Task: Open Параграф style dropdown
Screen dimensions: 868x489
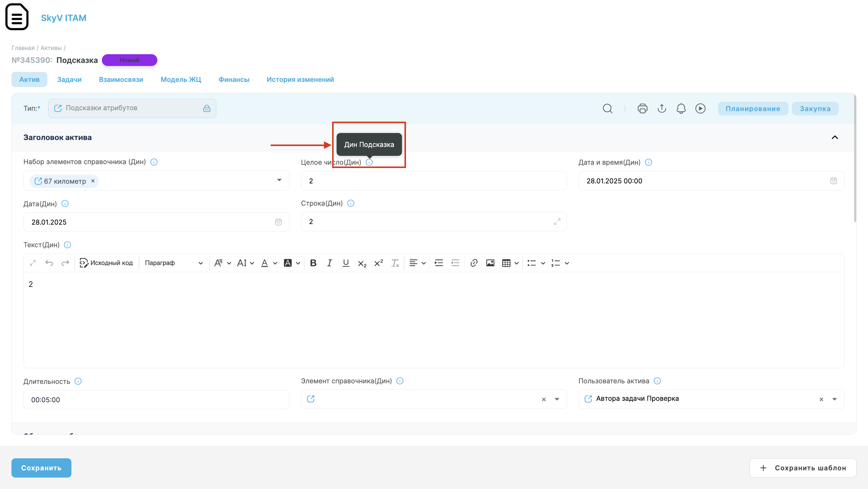Action: 174,263
